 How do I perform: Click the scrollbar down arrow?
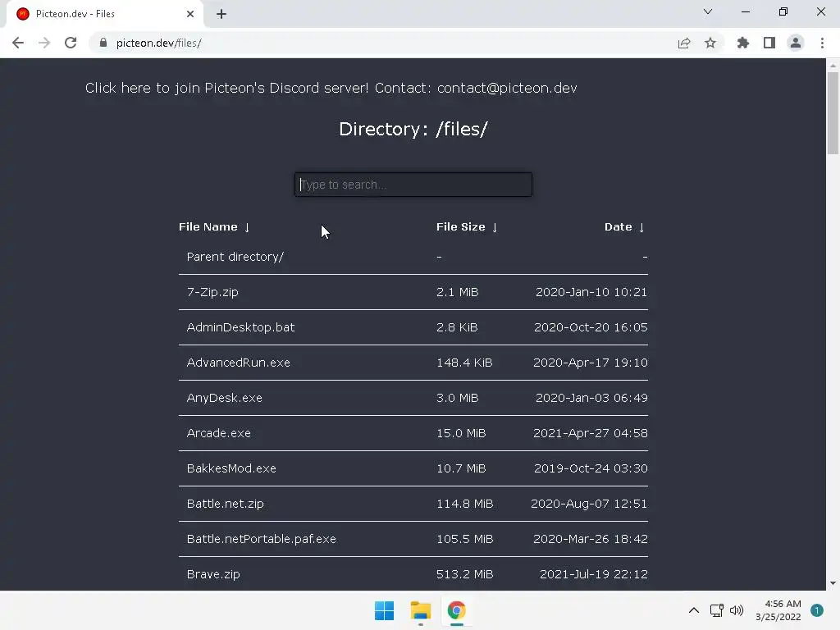(833, 583)
